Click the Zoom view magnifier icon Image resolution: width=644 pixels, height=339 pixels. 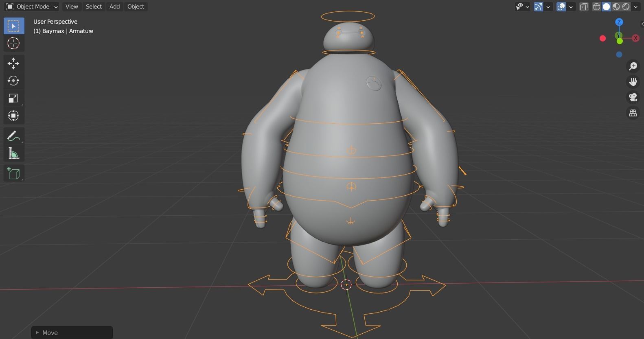point(633,66)
